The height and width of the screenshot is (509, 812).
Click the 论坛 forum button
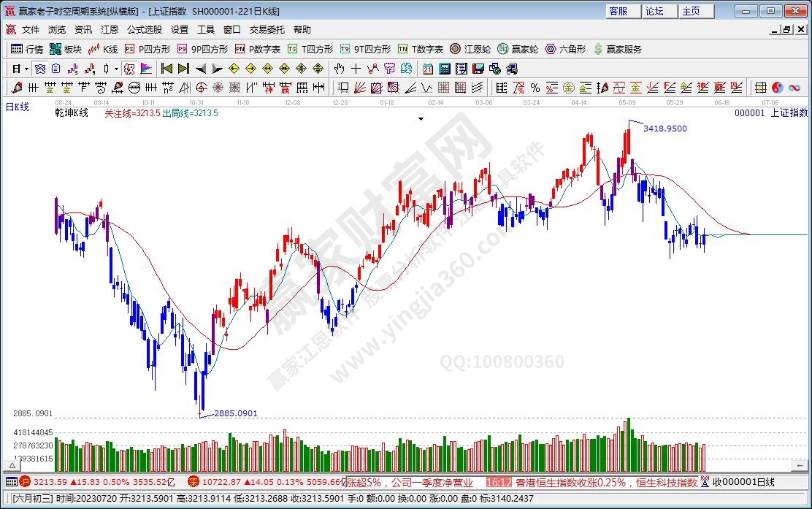pyautogui.click(x=654, y=11)
